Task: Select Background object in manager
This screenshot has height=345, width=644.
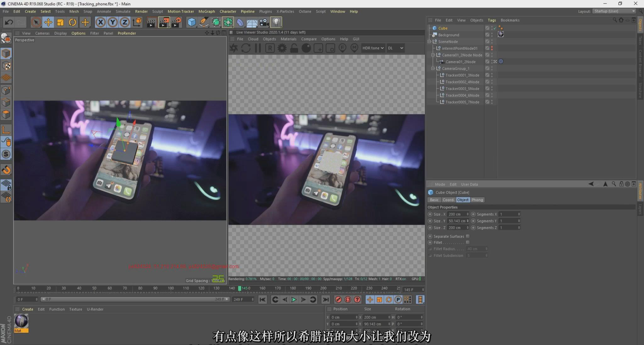Action: (x=448, y=35)
